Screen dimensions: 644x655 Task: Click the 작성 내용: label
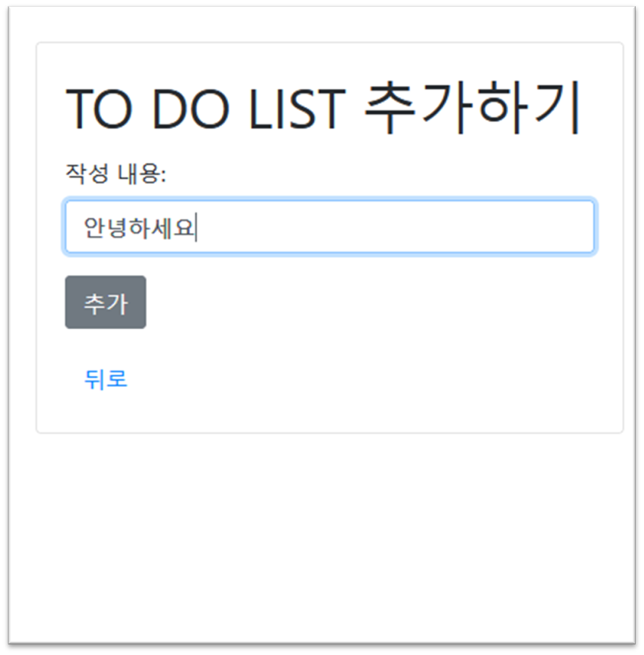point(116,173)
